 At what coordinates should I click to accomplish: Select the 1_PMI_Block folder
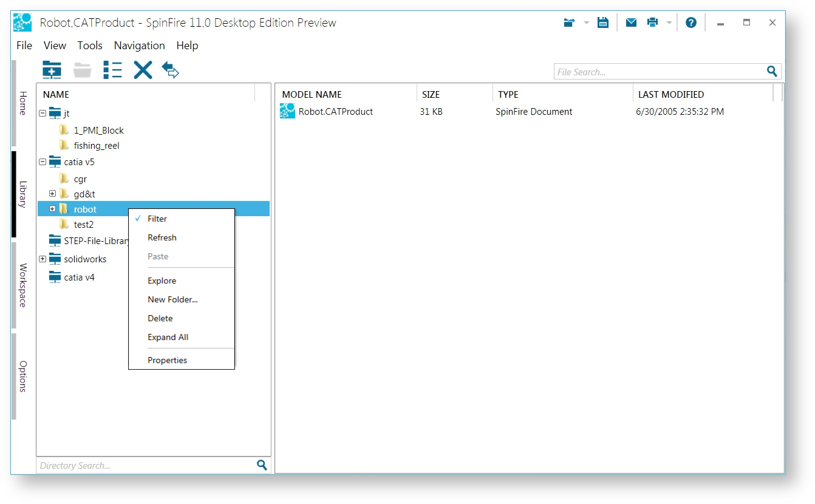(x=98, y=130)
